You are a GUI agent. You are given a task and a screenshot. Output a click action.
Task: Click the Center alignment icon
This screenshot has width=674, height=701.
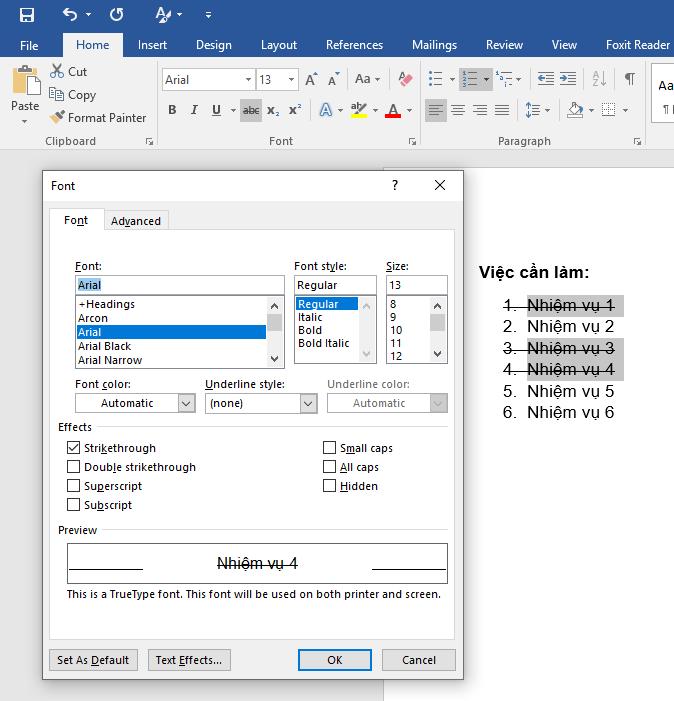click(x=458, y=110)
